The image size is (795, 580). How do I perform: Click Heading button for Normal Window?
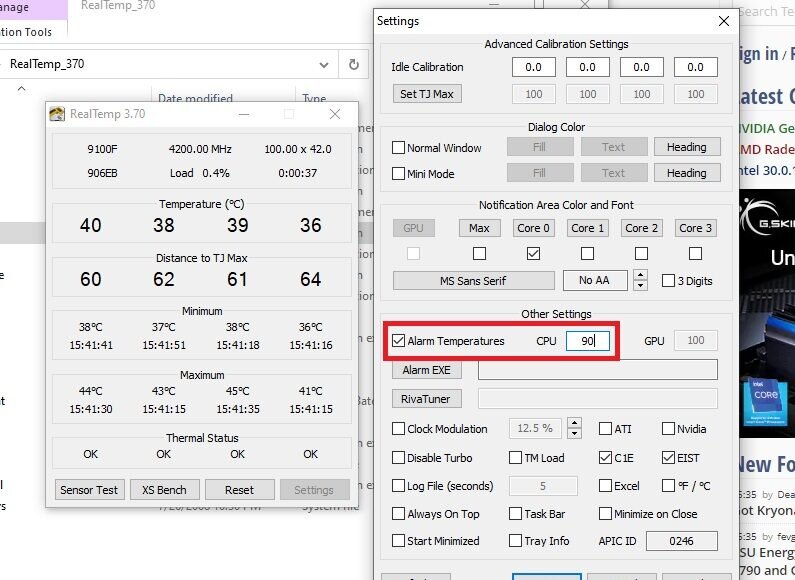click(686, 147)
